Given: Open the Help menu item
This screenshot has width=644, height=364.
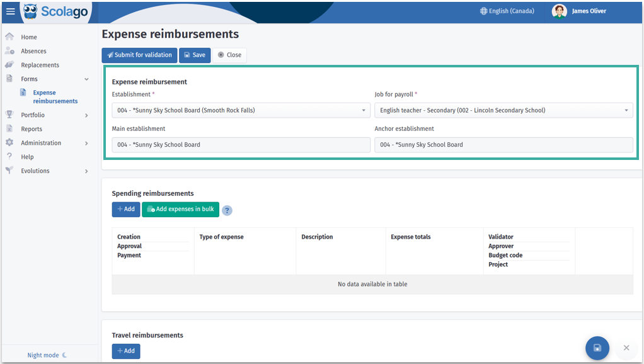Looking at the screenshot, I should point(27,157).
